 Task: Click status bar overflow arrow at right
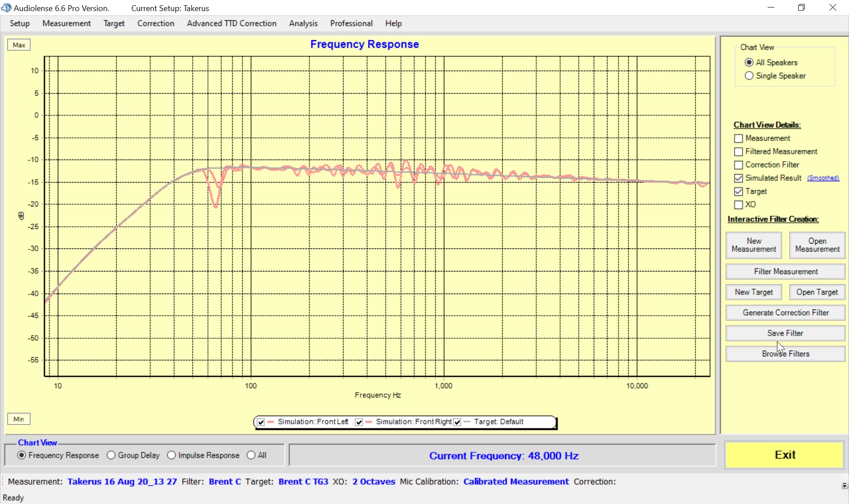(845, 485)
